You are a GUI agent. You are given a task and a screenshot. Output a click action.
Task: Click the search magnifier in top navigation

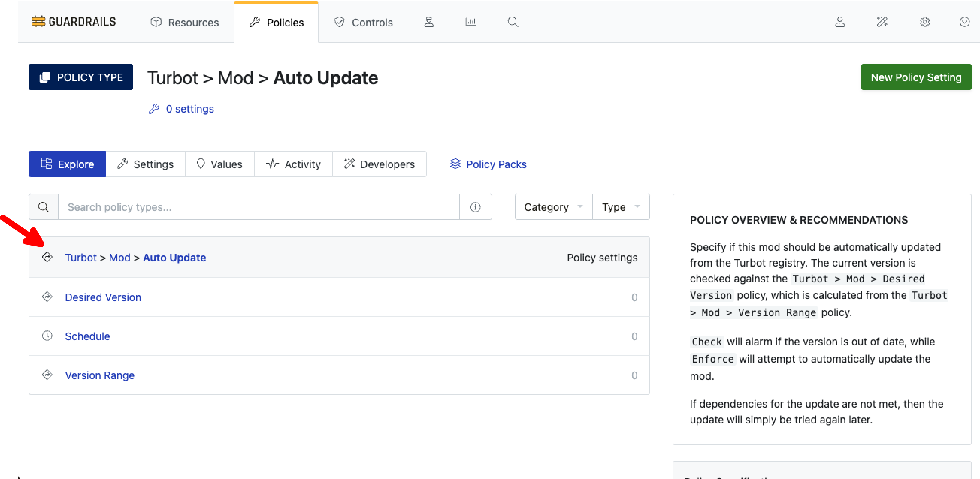point(513,22)
